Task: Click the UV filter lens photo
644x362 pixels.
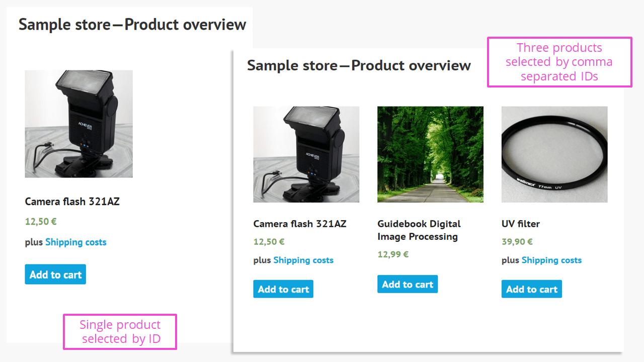Action: pos(554,154)
